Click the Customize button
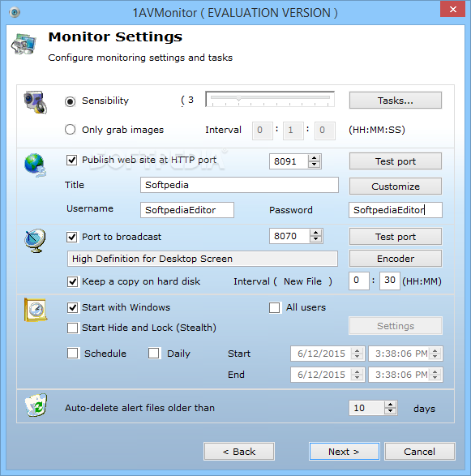471x476 pixels. point(396,187)
